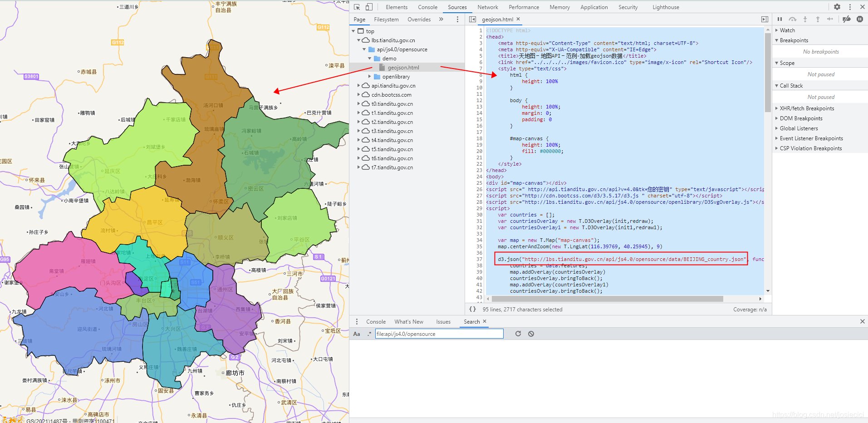
Task: Click the Step debugger button
Action: pos(830,19)
